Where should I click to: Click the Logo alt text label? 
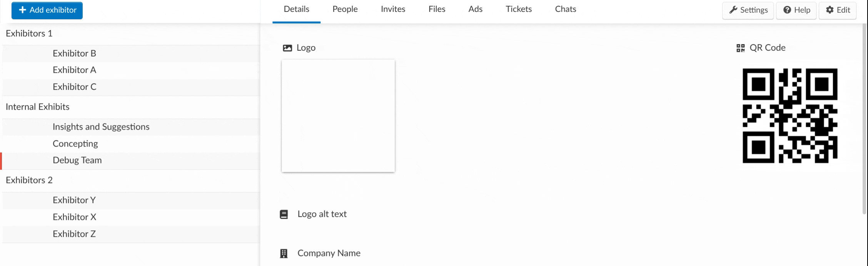(322, 214)
